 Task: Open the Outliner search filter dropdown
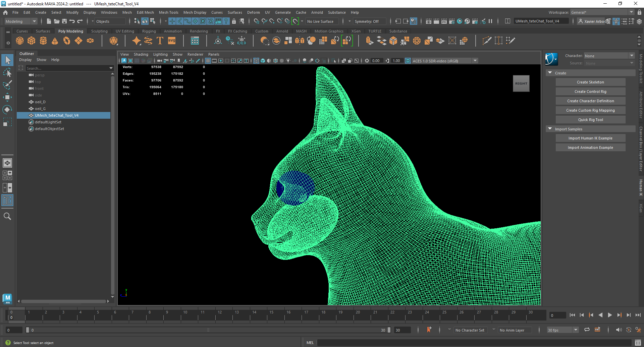(x=111, y=68)
